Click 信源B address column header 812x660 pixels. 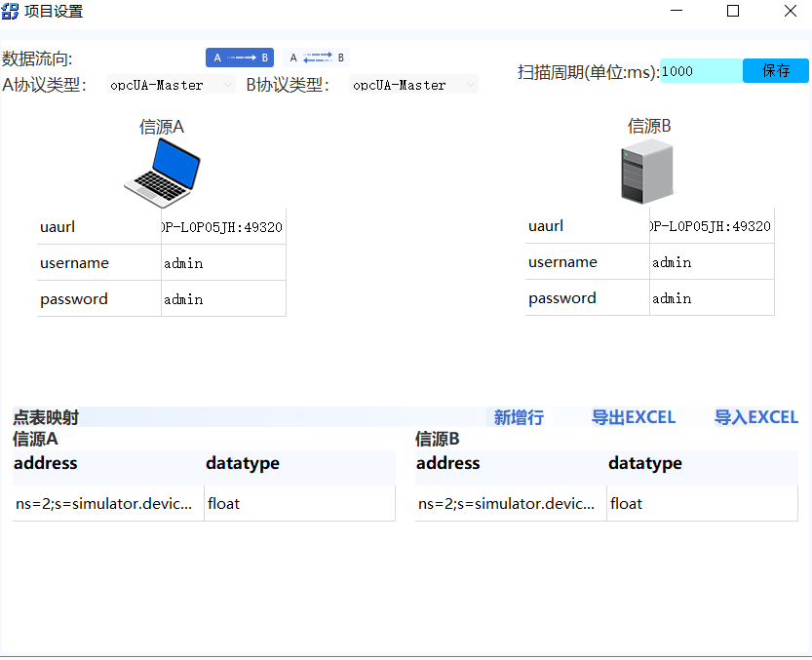pos(511,468)
